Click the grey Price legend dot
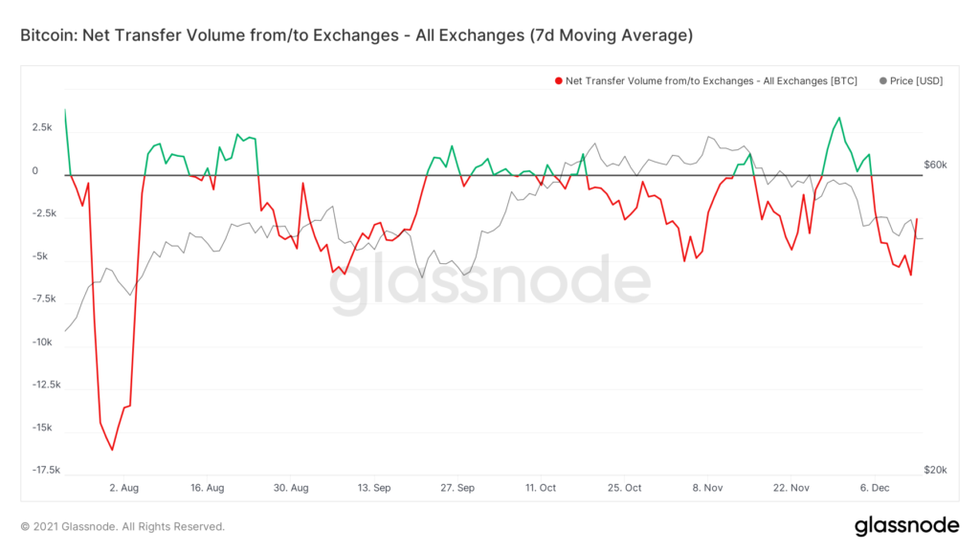Viewport: 980px width, 551px height. 881,81
